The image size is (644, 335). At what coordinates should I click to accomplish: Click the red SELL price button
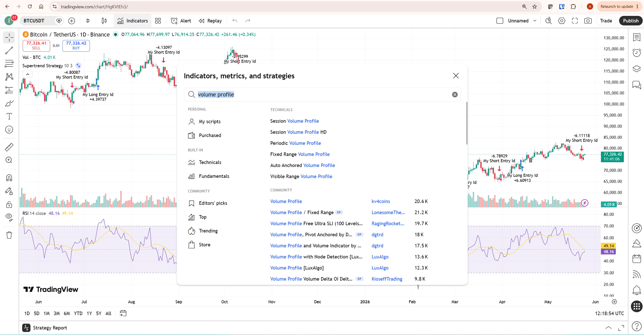click(x=36, y=46)
